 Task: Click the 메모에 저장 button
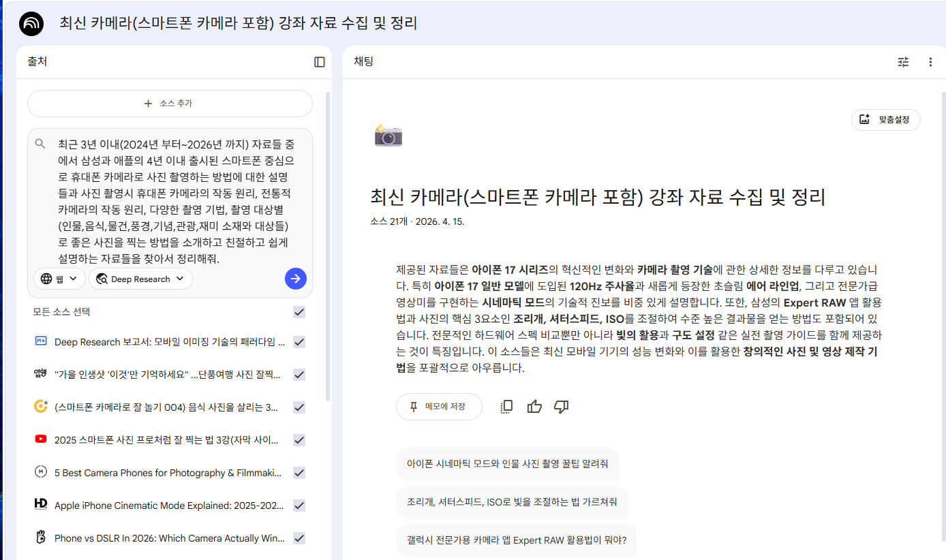click(438, 407)
